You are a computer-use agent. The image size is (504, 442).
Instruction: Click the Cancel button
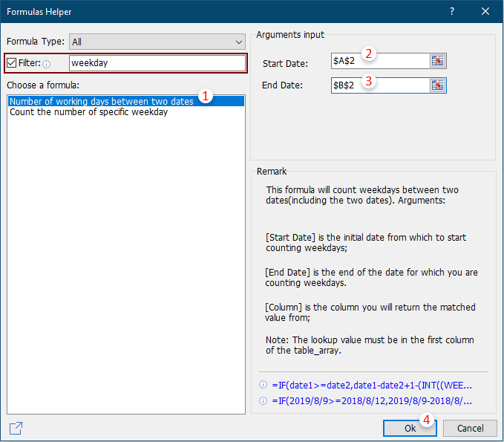coord(471,428)
